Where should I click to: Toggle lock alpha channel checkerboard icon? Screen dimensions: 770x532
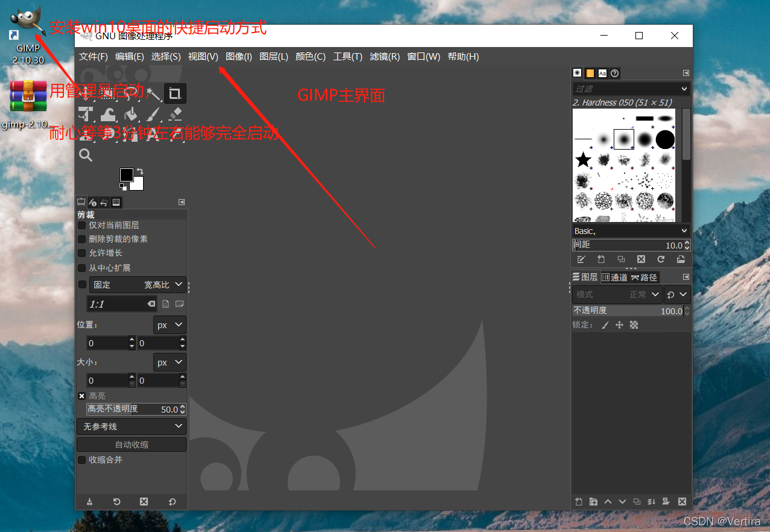pos(634,325)
